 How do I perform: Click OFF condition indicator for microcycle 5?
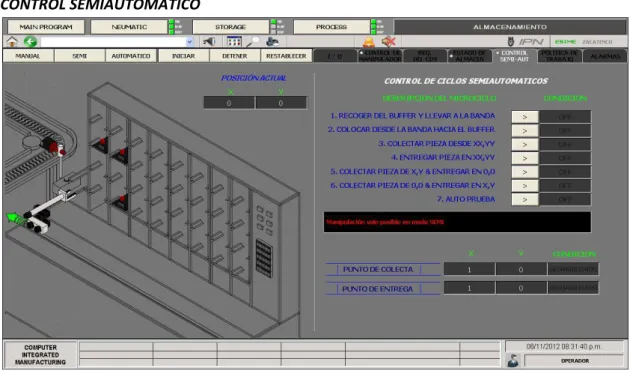coord(565,172)
